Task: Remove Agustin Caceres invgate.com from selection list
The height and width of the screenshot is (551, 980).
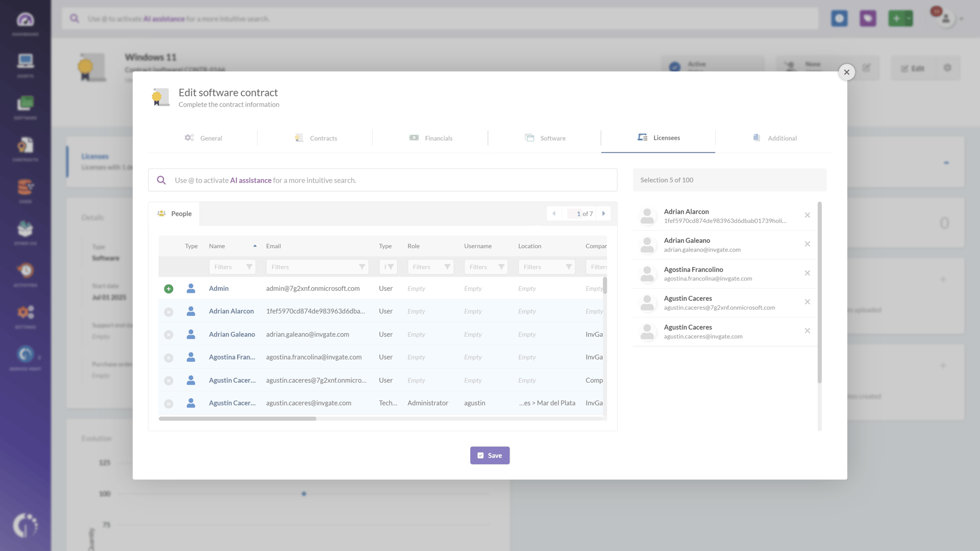Action: [807, 331]
